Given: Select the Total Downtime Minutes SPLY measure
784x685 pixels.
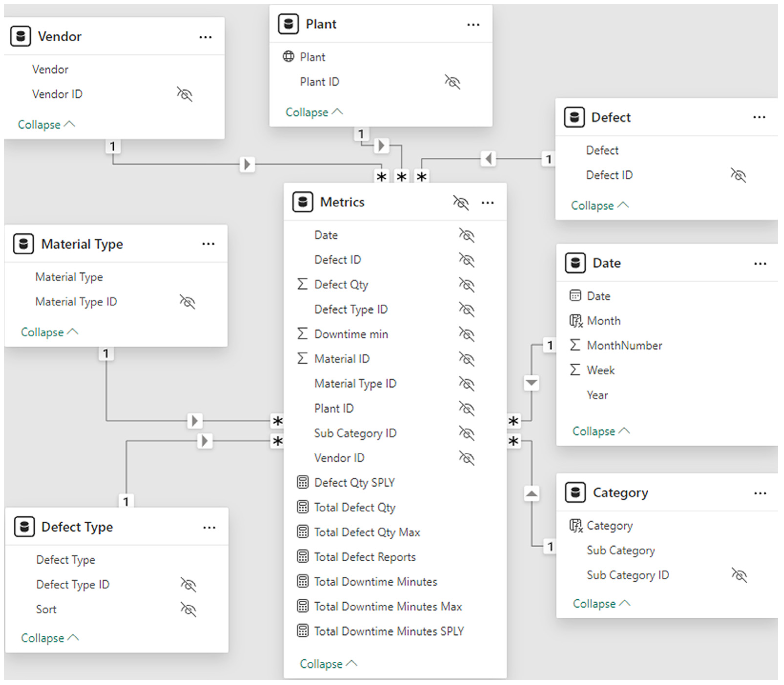Looking at the screenshot, I should pyautogui.click(x=389, y=631).
